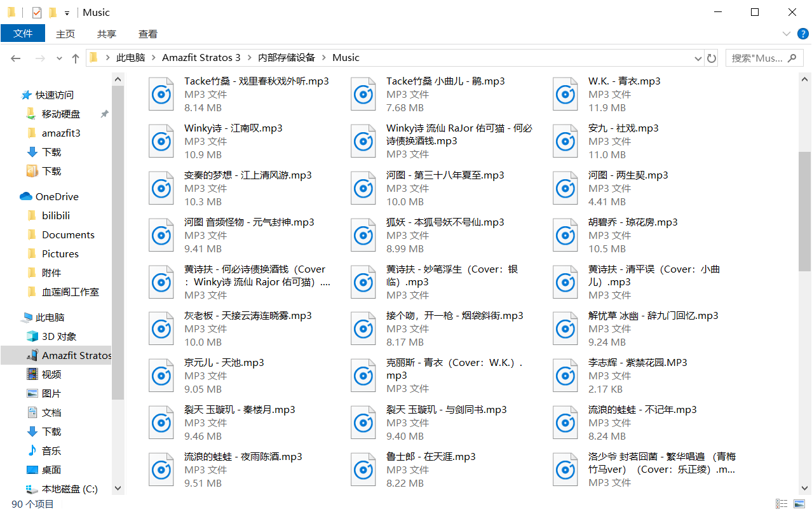Open 移动硬盘 in quick access
Screen dimensions: 812x514
pos(61,114)
